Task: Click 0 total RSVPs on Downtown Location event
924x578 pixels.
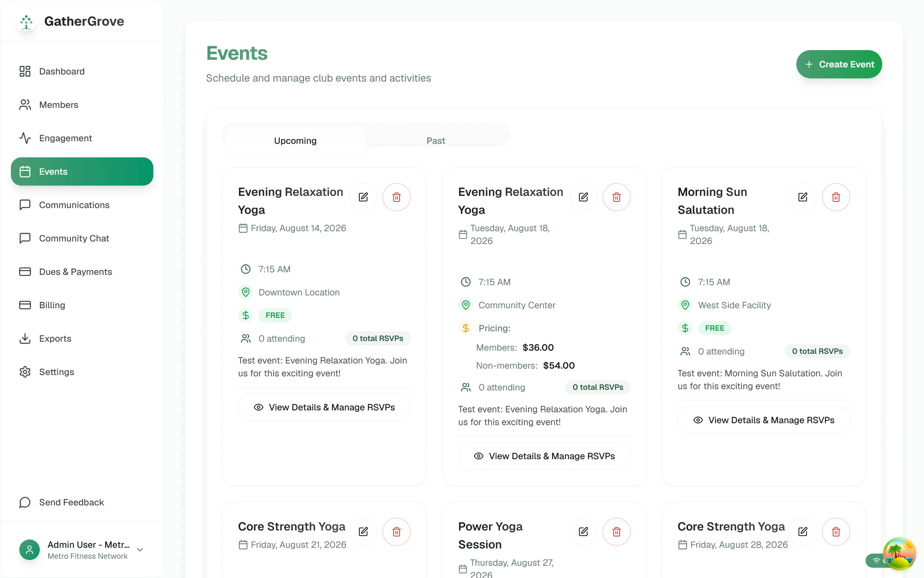Action: [378, 338]
